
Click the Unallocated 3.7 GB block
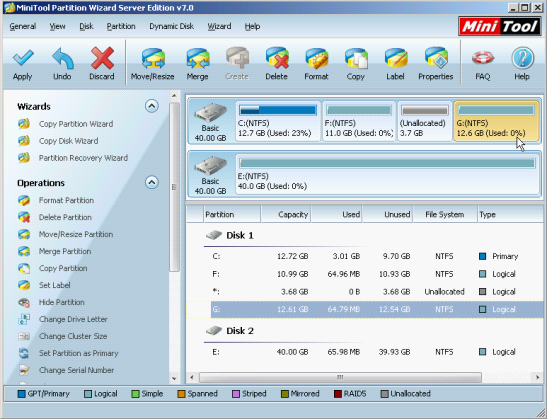pos(425,121)
